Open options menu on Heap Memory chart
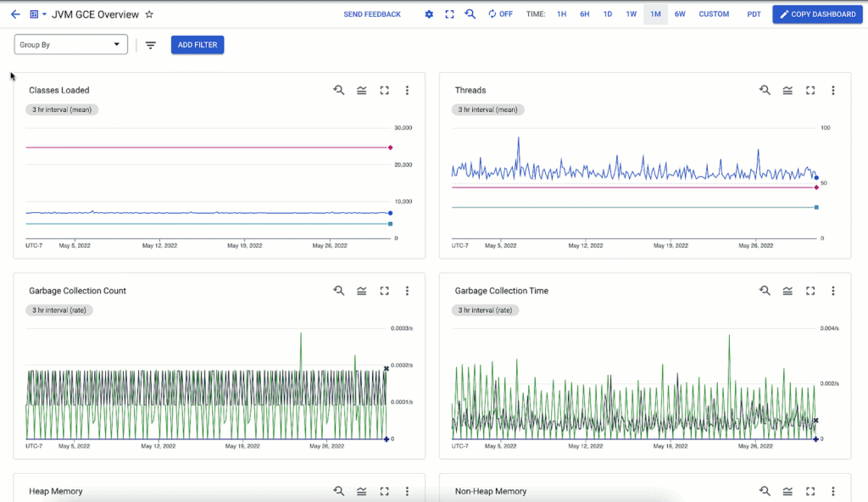868x502 pixels. [x=408, y=490]
